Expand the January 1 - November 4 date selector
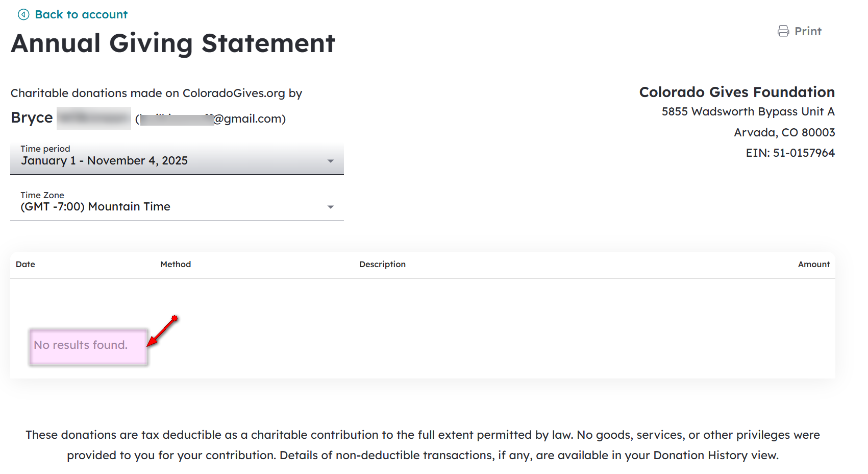This screenshot has height=474, width=868. pyautogui.click(x=105, y=160)
